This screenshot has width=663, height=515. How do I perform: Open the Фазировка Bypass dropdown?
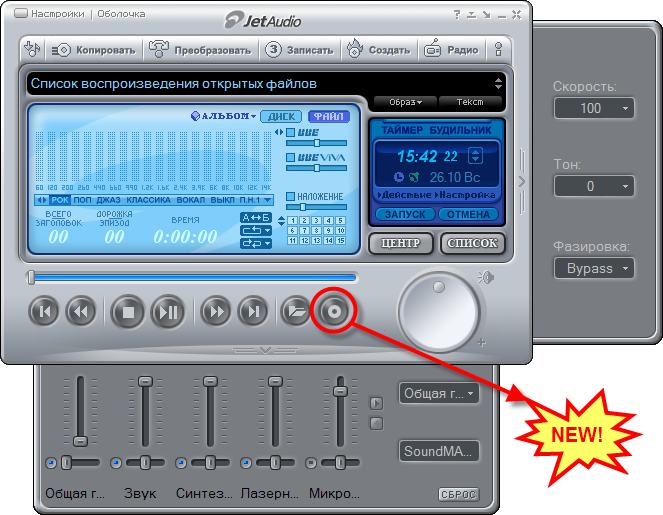(594, 268)
